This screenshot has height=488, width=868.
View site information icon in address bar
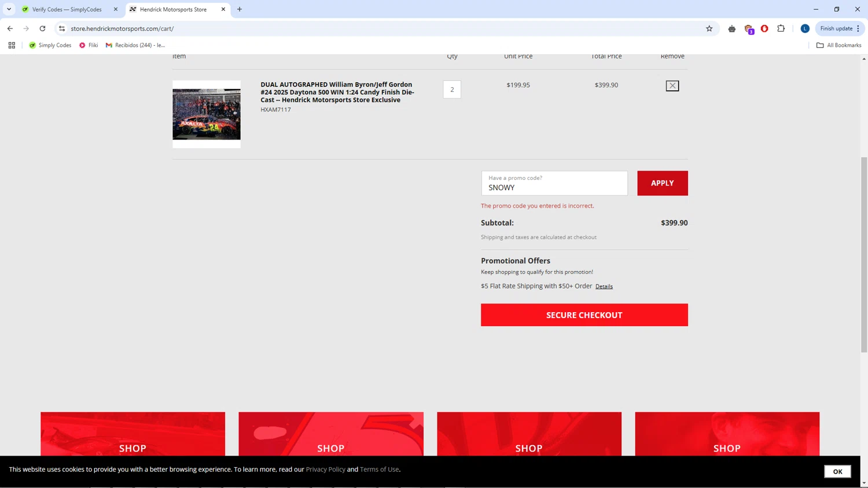(x=62, y=28)
